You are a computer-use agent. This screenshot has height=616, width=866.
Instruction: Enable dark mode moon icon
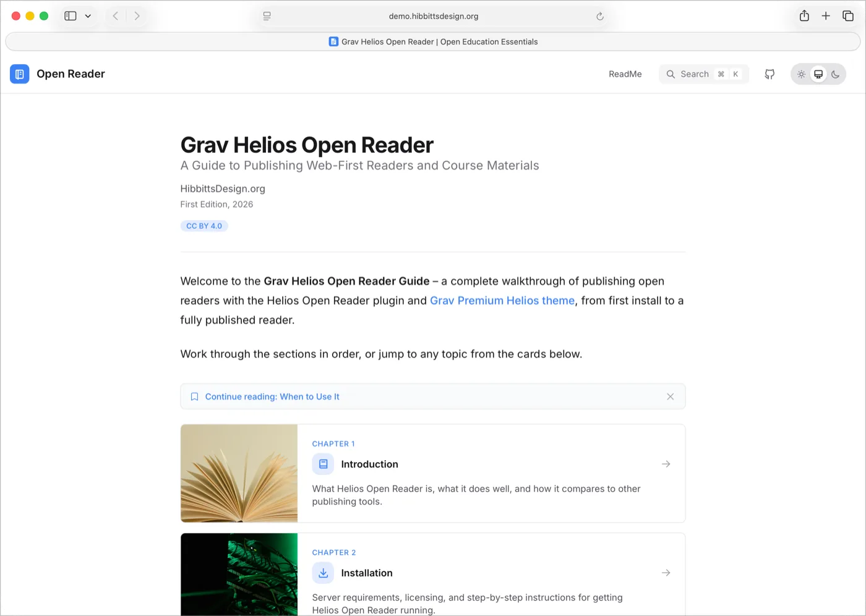pyautogui.click(x=835, y=74)
